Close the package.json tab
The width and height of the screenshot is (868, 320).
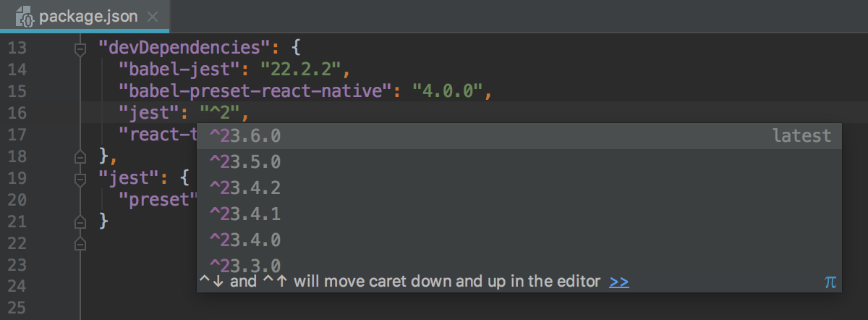pos(153,17)
